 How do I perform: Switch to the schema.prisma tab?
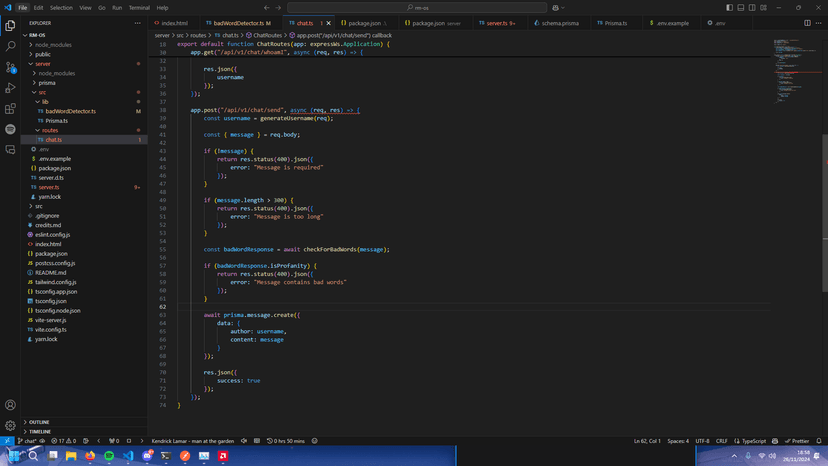click(x=560, y=22)
